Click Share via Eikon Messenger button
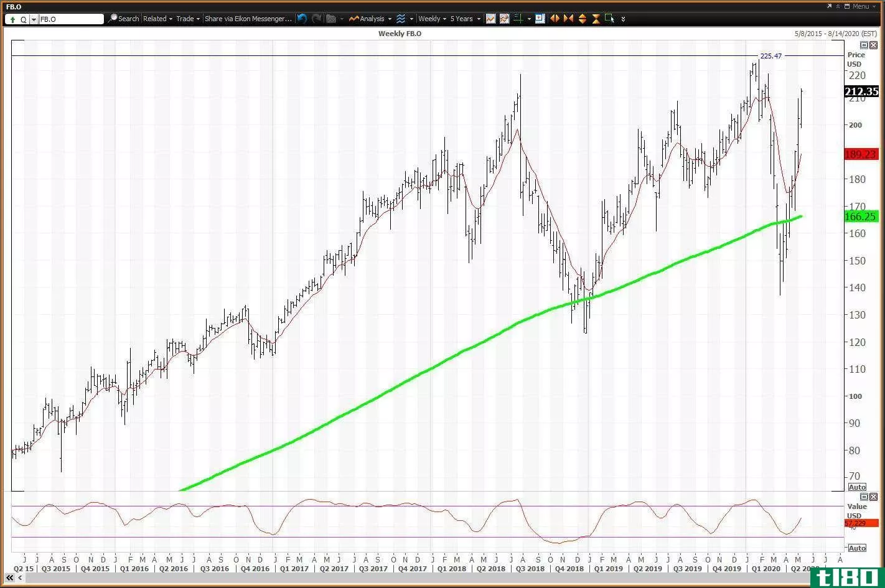The image size is (885, 588). tap(248, 19)
